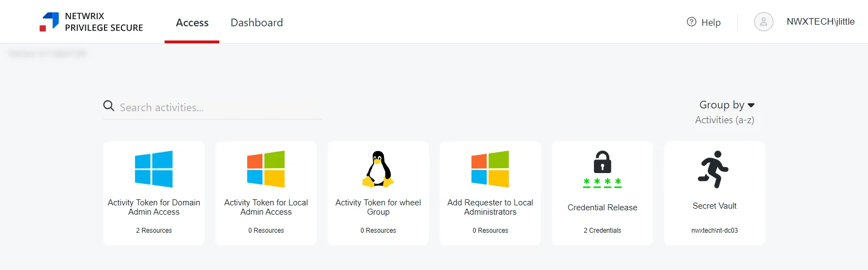868x270 pixels.
Task: Select Activity Token for Local Admin Access title
Action: click(266, 207)
